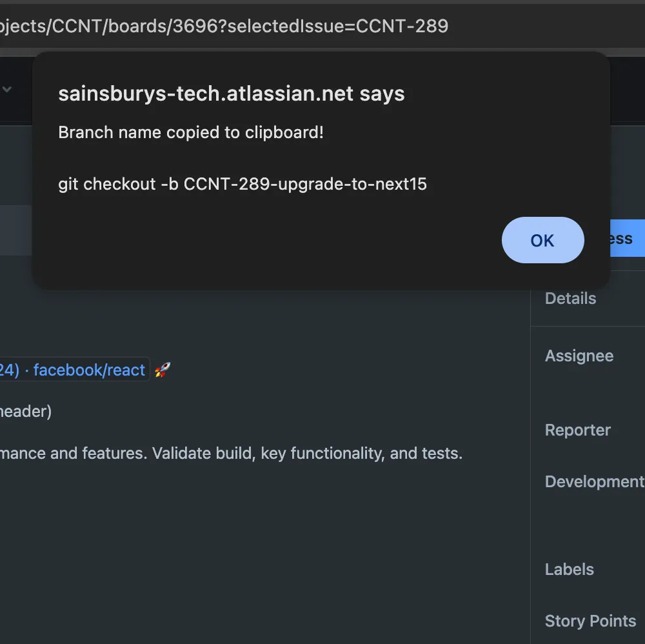
Task: Click the divider line below the Details header
Action: (x=587, y=327)
